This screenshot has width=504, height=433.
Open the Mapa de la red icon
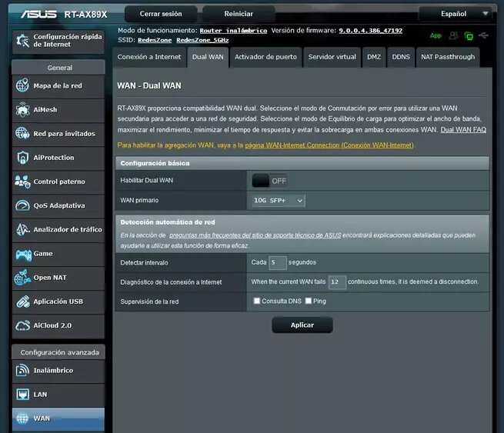(22, 86)
